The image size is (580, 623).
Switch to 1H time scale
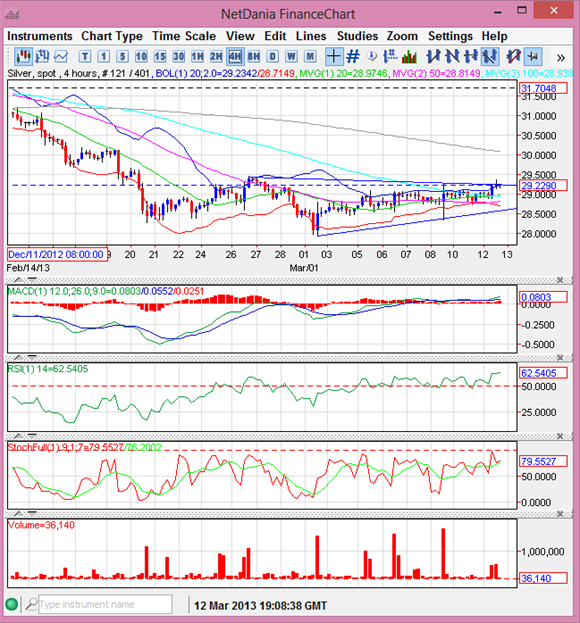click(197, 56)
